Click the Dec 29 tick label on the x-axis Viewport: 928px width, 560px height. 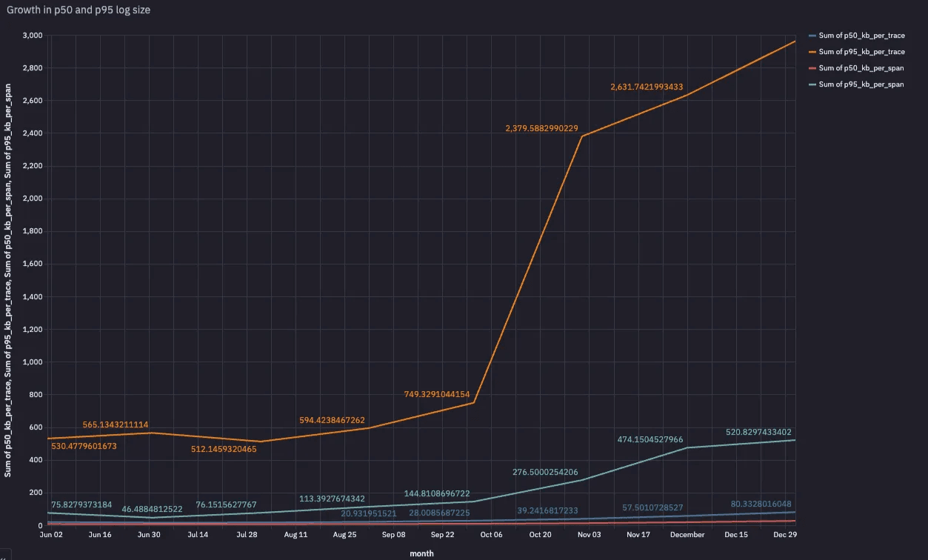[784, 534]
